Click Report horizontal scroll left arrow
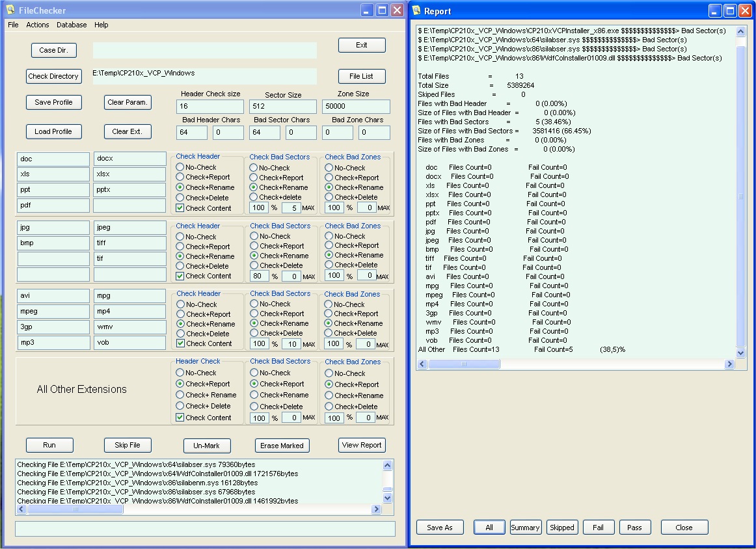756x549 pixels. (x=423, y=364)
